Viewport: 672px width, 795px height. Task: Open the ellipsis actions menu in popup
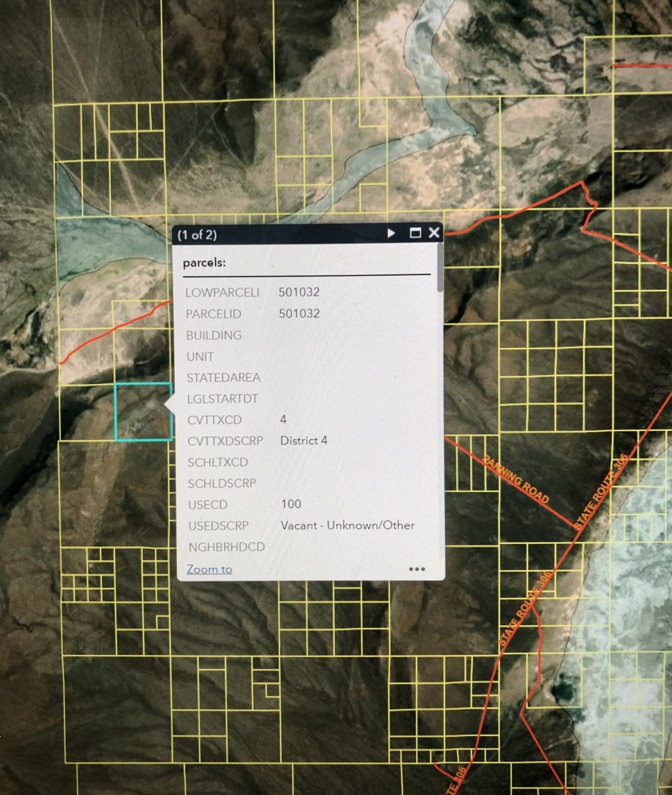click(x=417, y=569)
